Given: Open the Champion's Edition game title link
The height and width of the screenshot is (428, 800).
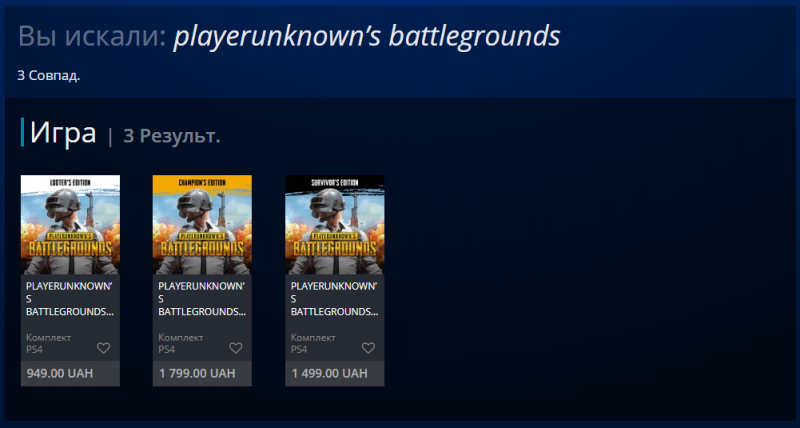Looking at the screenshot, I should point(202,299).
